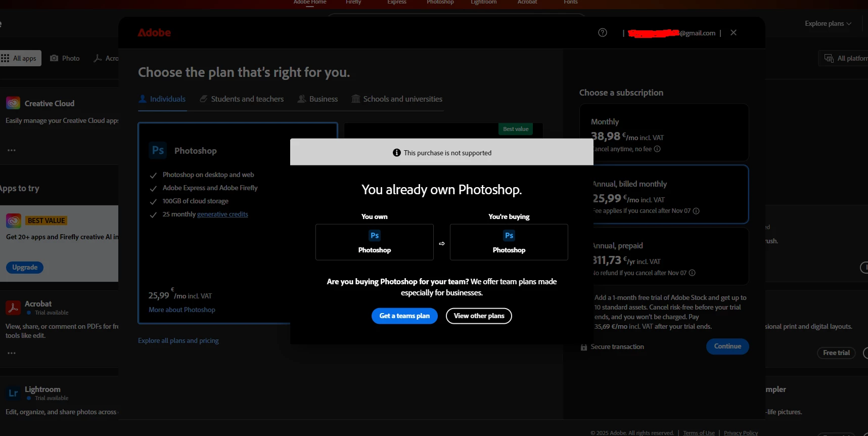Click the Acrobat category filter icon
The height and width of the screenshot is (436, 868).
[98, 58]
